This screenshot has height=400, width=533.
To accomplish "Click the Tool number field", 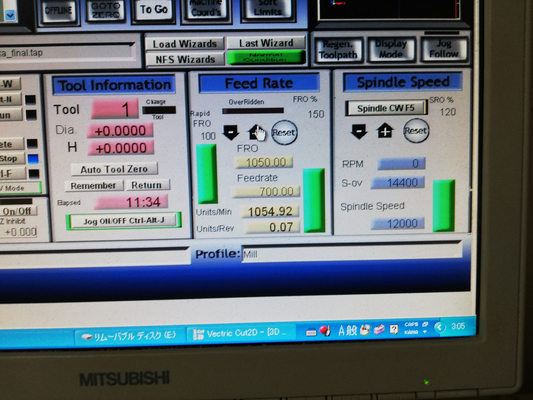I will [x=115, y=109].
